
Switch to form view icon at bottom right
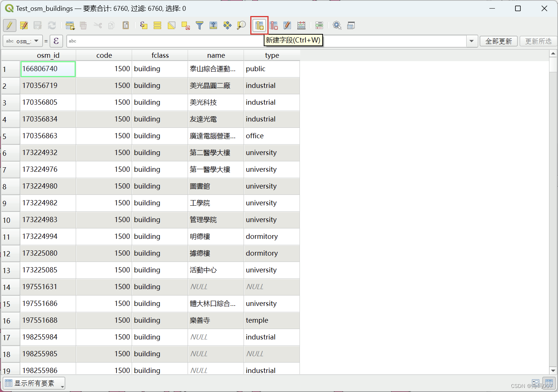[536, 383]
